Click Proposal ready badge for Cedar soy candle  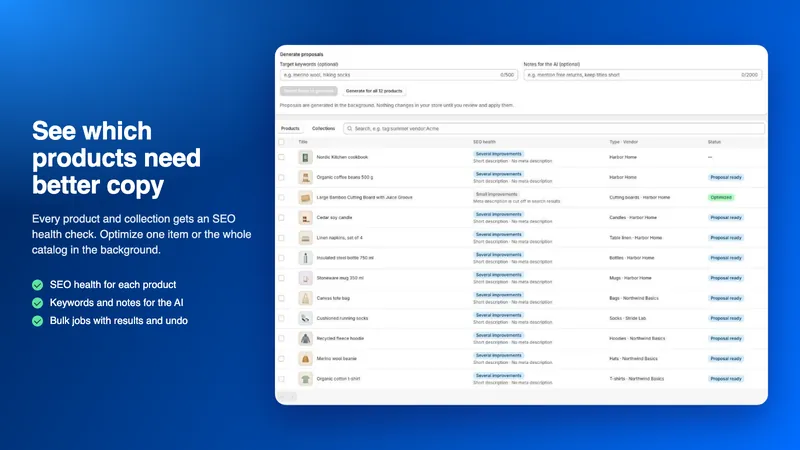[726, 218]
